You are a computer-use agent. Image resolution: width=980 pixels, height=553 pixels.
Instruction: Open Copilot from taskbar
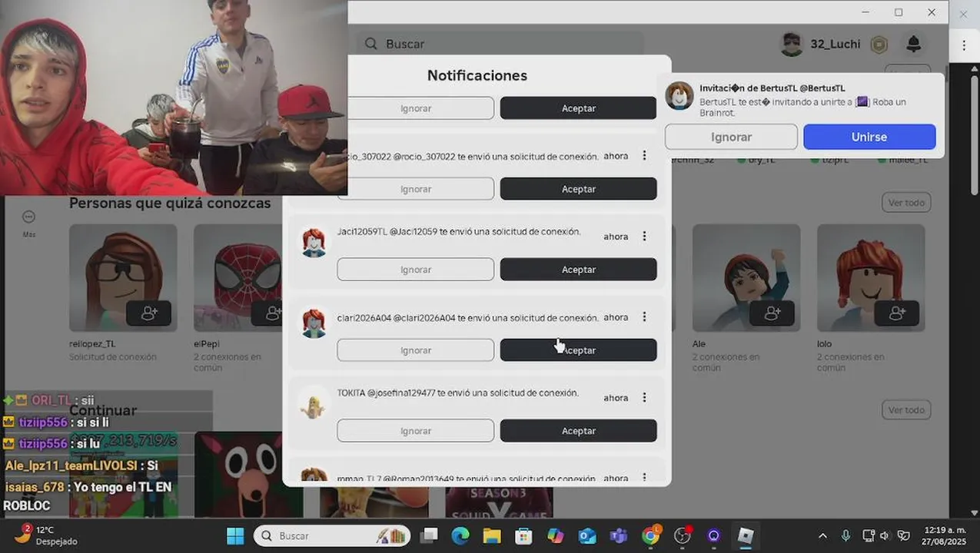tap(555, 535)
